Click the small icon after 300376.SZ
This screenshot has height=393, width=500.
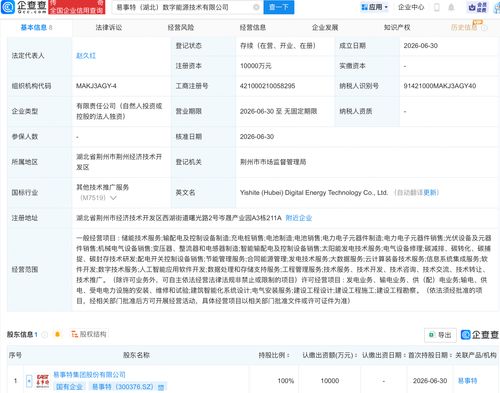pos(161,387)
